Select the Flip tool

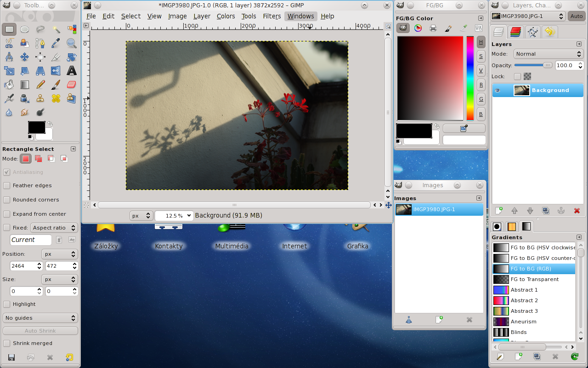[56, 71]
